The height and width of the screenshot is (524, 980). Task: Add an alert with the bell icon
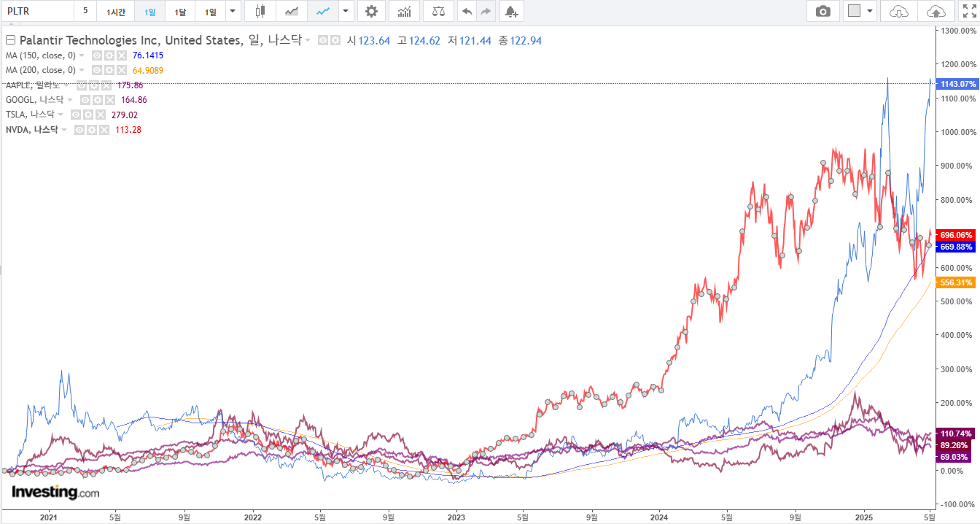tap(512, 11)
